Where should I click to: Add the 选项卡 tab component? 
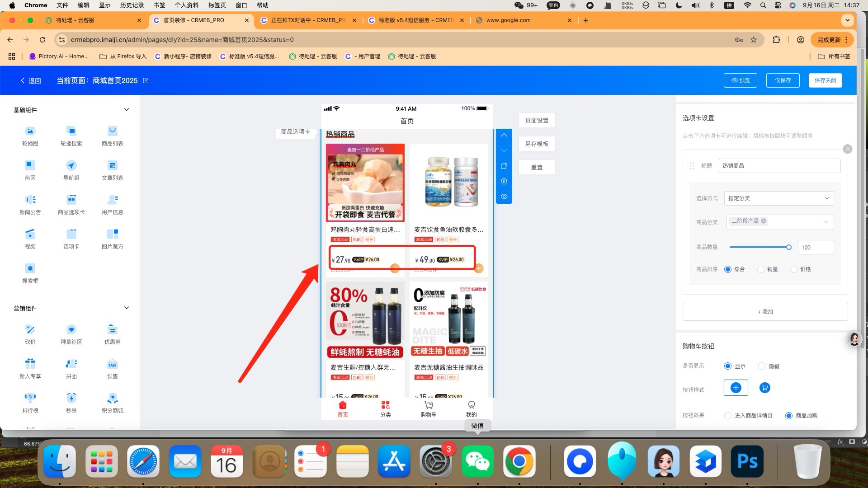71,239
